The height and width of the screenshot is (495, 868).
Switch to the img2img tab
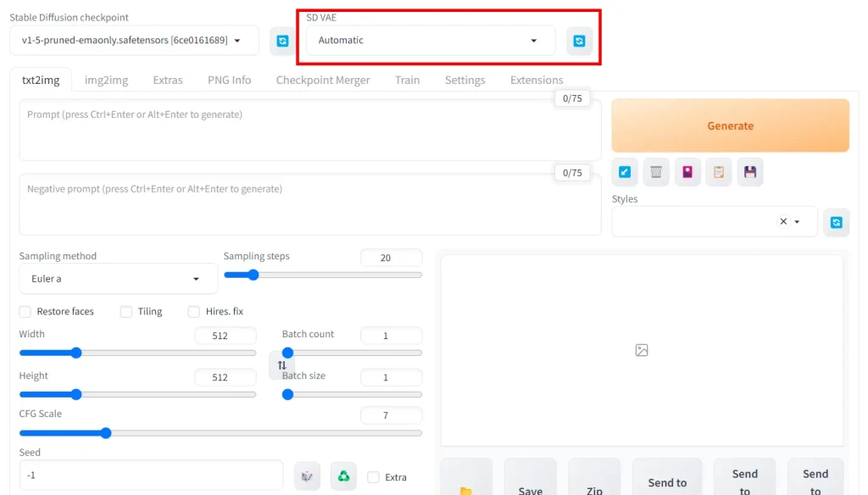coord(106,80)
